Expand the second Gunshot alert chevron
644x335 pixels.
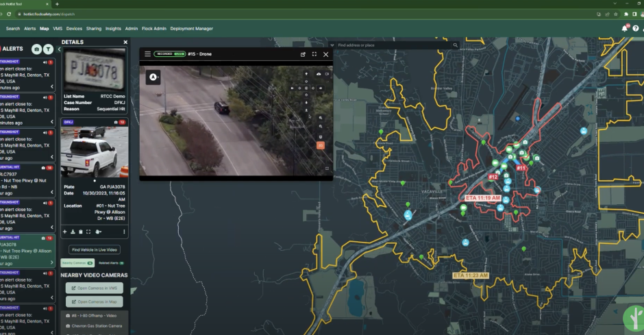52,121
